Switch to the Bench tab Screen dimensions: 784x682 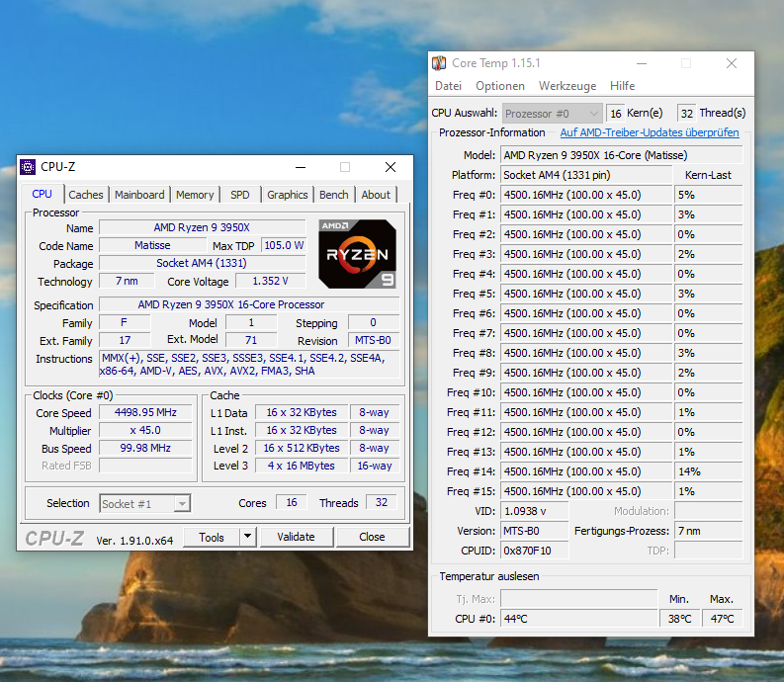click(334, 195)
